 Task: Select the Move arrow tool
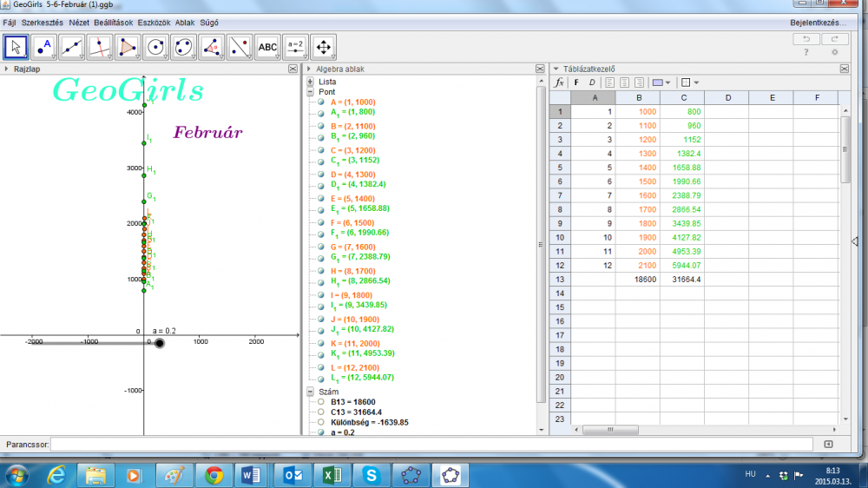click(x=16, y=47)
